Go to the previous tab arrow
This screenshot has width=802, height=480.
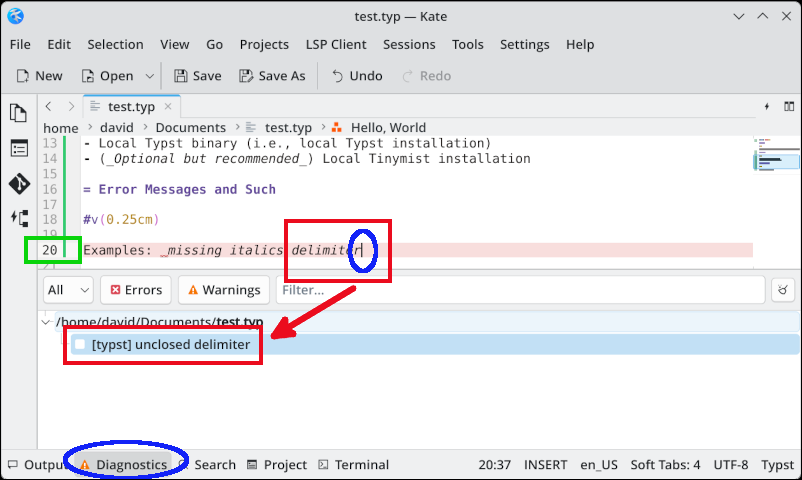(x=49, y=106)
